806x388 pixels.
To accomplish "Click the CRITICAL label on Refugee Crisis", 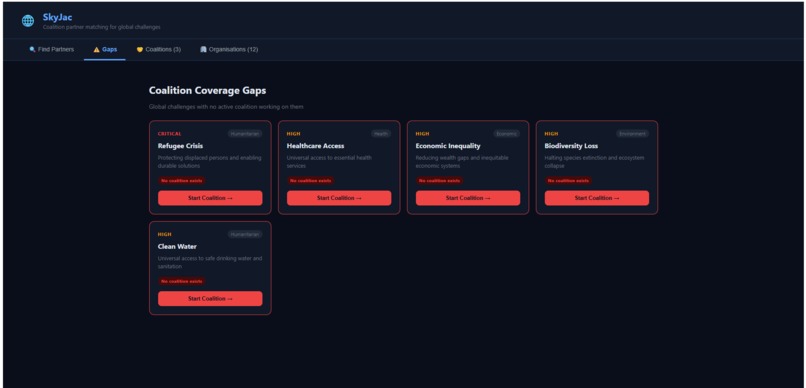I will (x=170, y=134).
